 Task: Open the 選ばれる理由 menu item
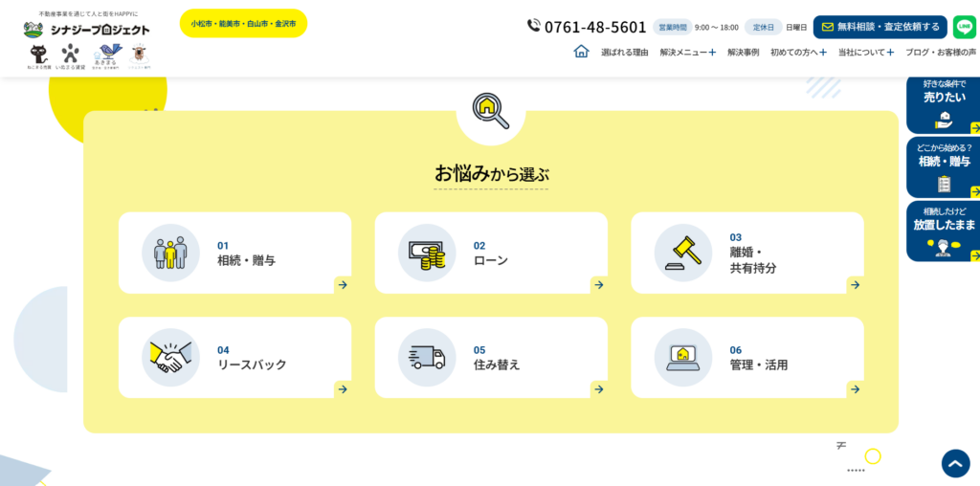pos(624,53)
